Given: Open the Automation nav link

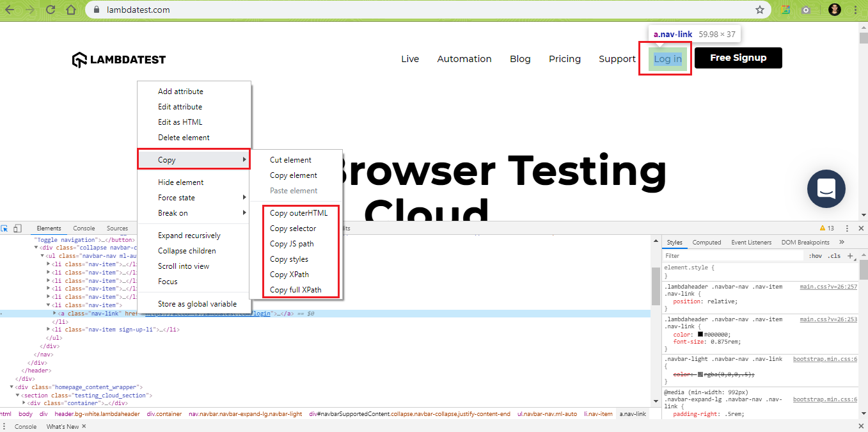Looking at the screenshot, I should pos(464,59).
